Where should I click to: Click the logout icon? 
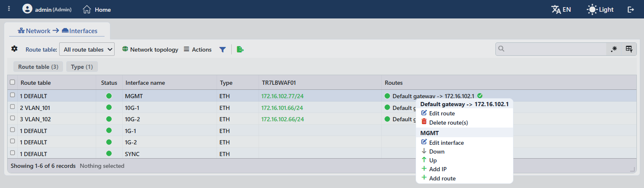coord(631,9)
